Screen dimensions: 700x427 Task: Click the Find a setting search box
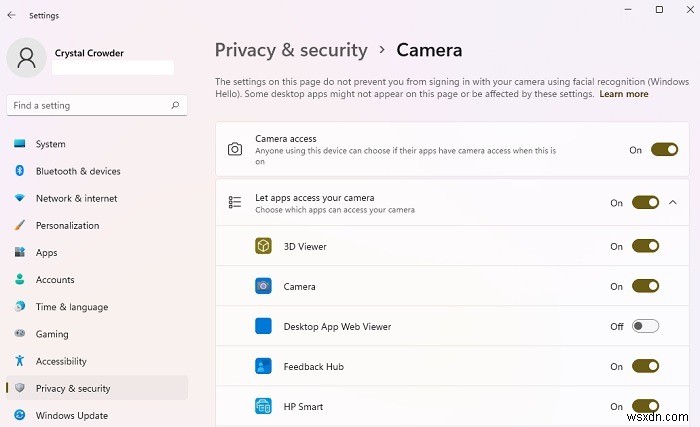point(90,105)
